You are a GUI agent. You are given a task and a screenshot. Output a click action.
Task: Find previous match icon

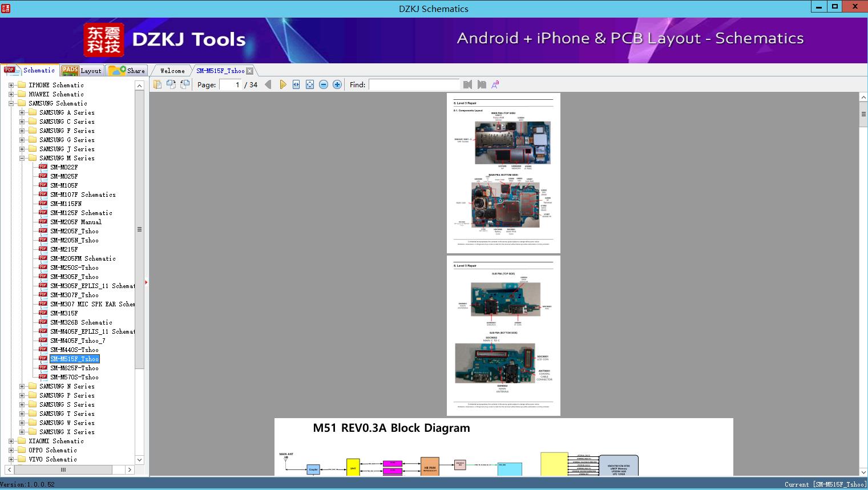pyautogui.click(x=468, y=84)
